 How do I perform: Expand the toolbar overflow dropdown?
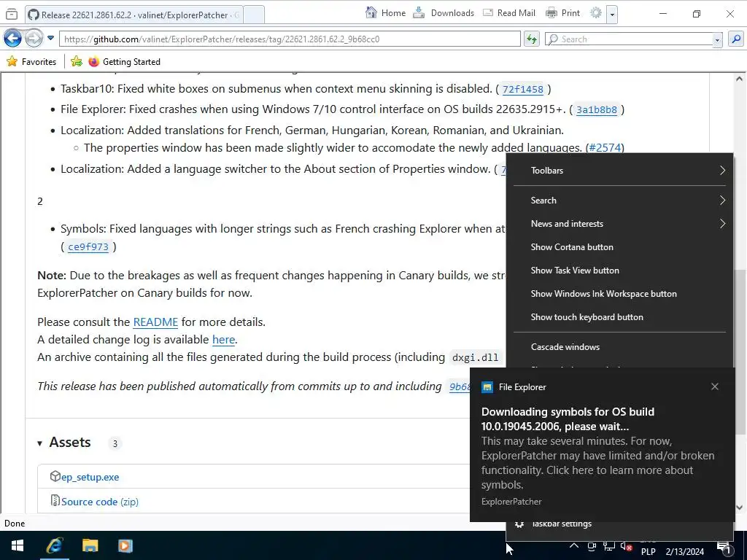pos(612,14)
